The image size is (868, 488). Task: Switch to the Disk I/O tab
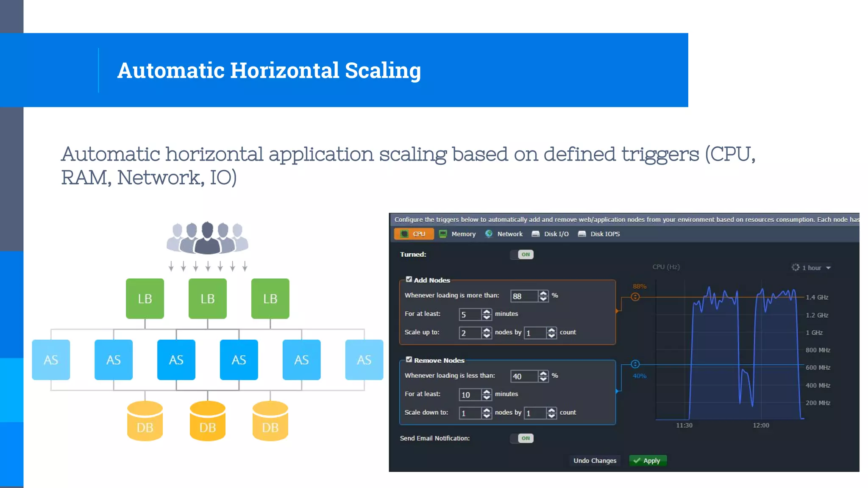[550, 234]
